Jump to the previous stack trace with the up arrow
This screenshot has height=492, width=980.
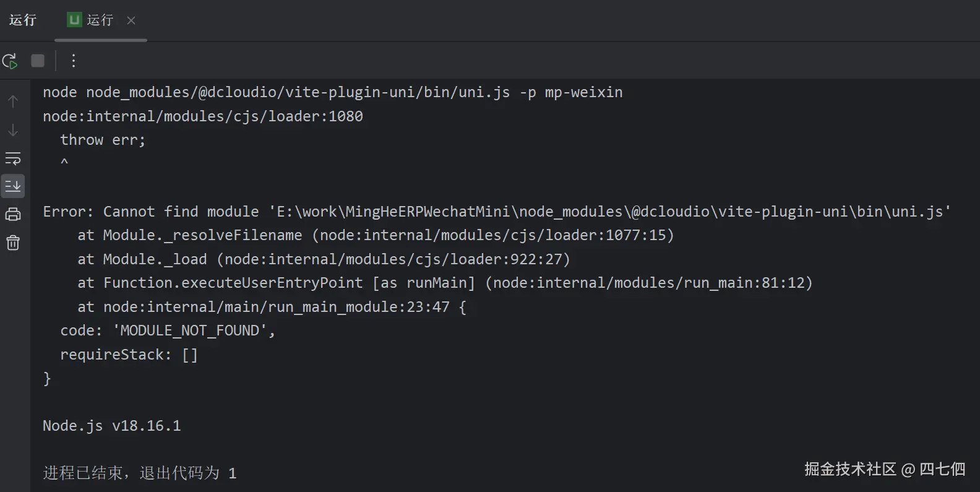click(x=13, y=101)
